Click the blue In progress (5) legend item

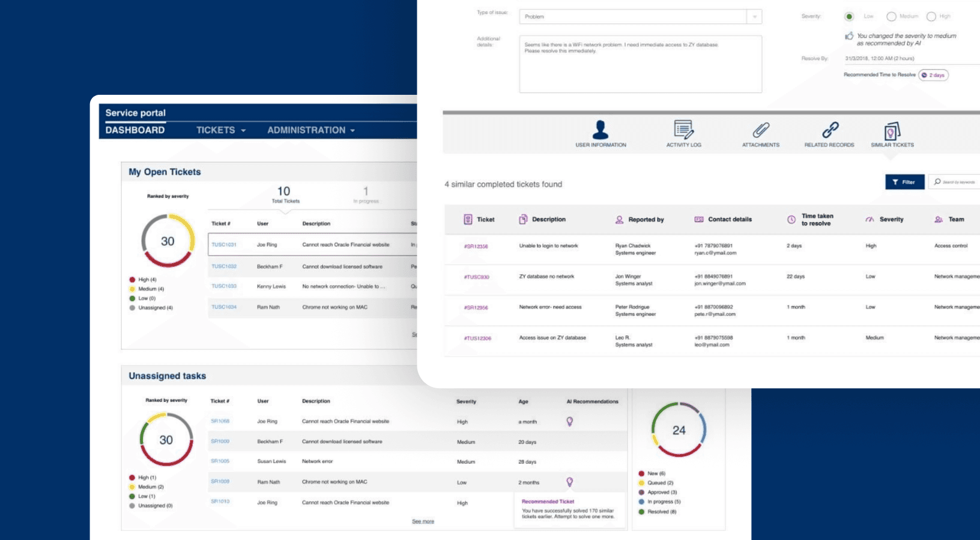659,502
